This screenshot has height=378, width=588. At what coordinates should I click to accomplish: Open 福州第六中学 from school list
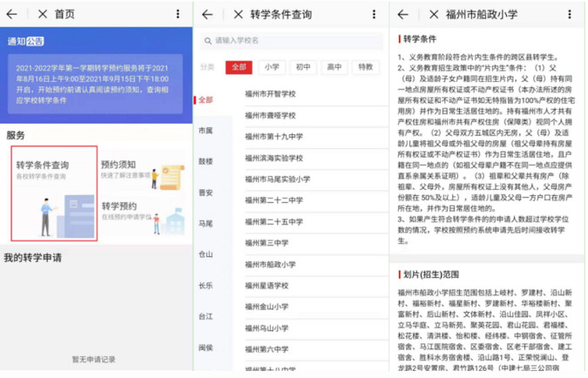(x=316, y=349)
